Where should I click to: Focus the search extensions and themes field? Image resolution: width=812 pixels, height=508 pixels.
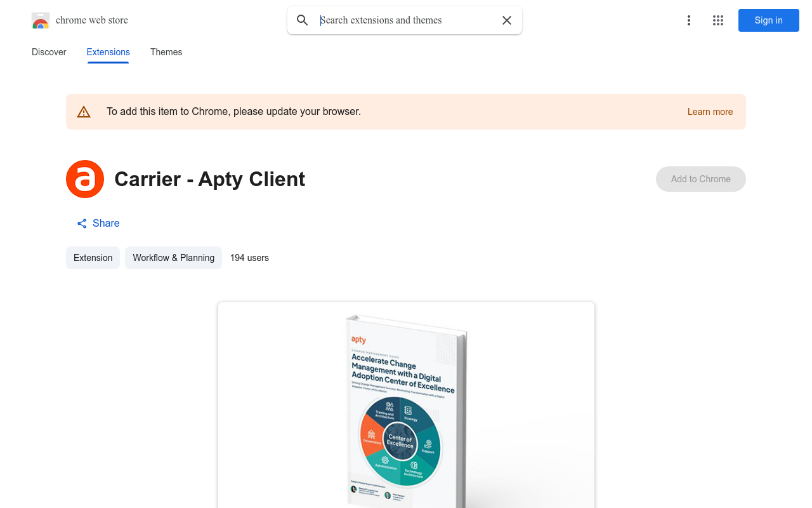tap(406, 20)
